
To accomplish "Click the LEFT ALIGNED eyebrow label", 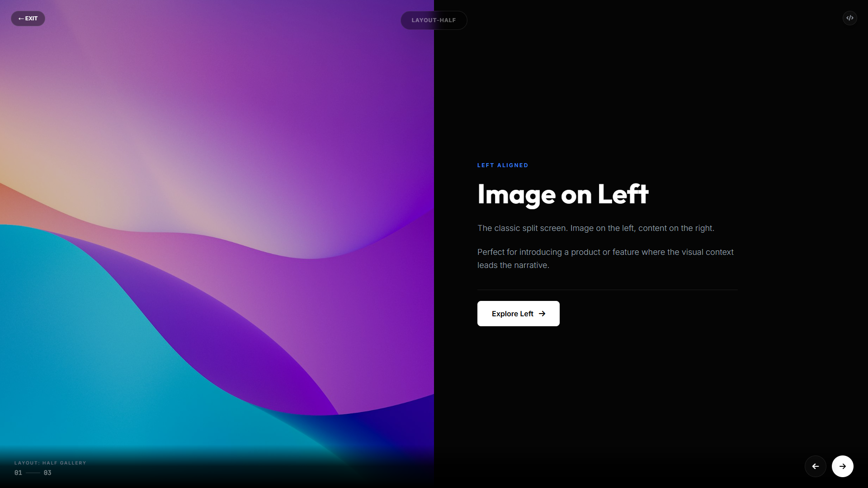I will [502, 165].
